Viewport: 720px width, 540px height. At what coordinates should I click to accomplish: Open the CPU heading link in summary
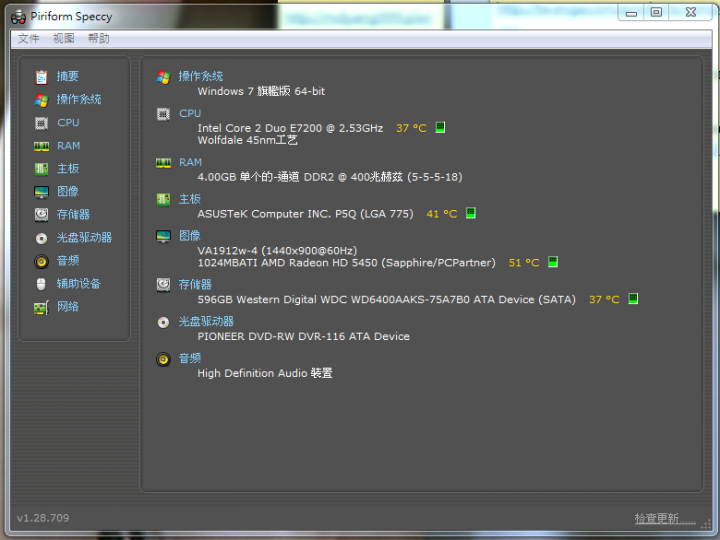point(190,113)
